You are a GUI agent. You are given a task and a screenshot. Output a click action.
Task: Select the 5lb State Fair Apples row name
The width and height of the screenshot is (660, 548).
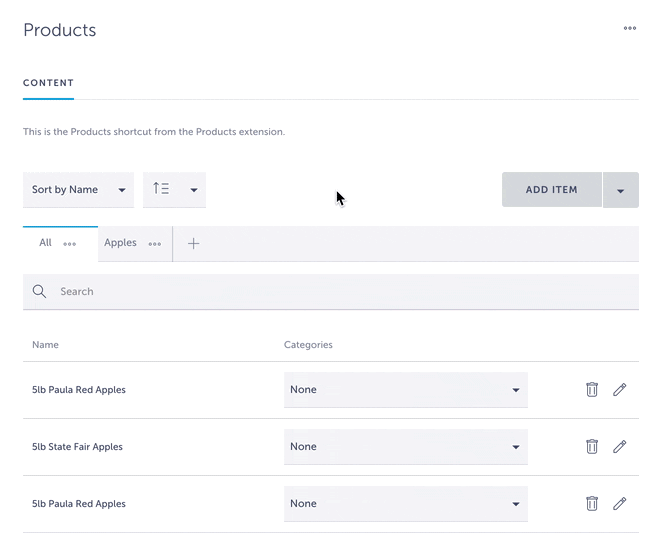tap(77, 447)
